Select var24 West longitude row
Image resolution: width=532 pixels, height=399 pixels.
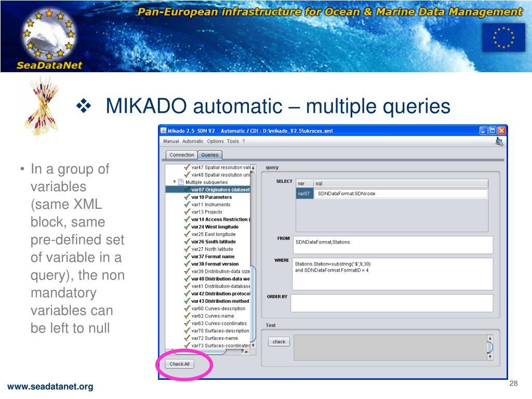pyautogui.click(x=211, y=227)
